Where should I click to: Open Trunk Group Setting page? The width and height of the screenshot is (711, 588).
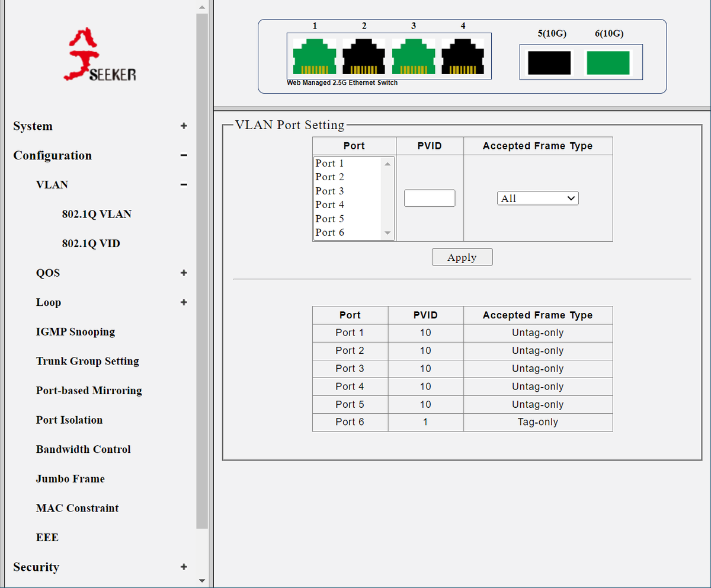88,362
